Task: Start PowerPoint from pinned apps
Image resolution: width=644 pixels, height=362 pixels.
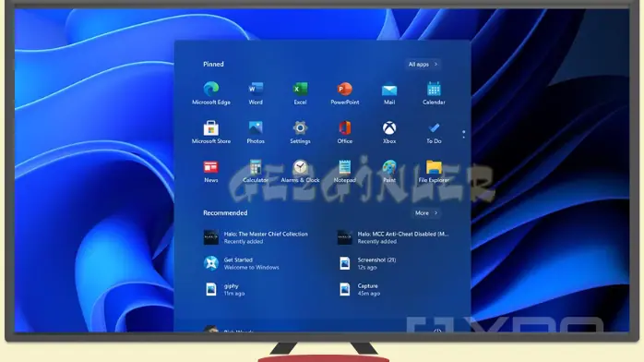Action: click(344, 93)
